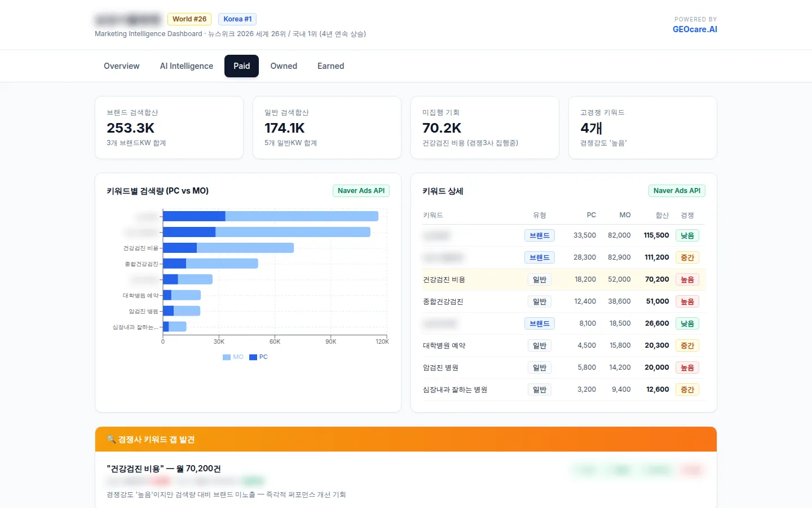Click the 경쟁 column header
This screenshot has width=812, height=508.
pyautogui.click(x=687, y=215)
